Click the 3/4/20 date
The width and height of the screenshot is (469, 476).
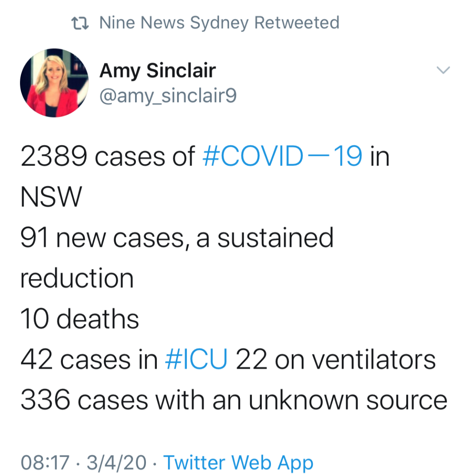[116, 463]
